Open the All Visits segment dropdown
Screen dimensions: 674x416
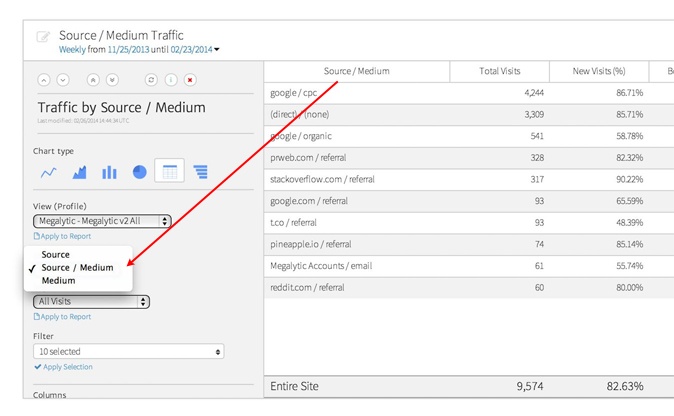91,301
